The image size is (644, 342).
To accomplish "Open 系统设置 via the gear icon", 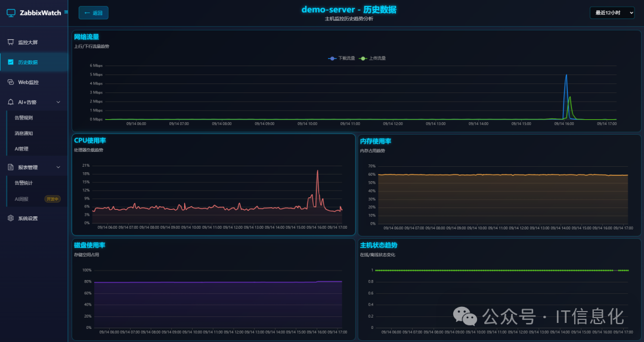I will [x=11, y=218].
